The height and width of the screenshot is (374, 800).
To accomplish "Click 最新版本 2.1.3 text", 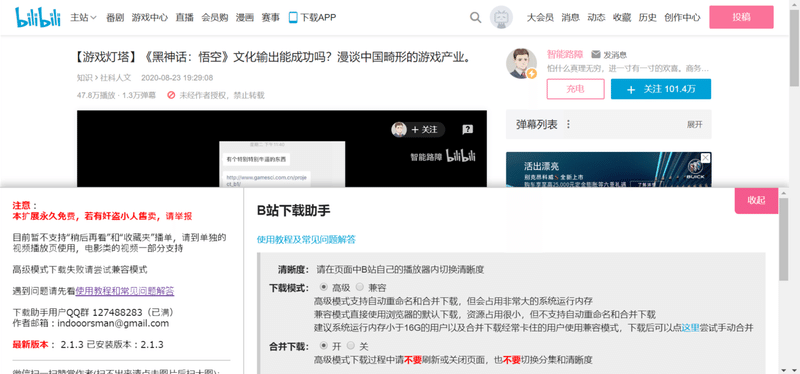I will point(49,344).
